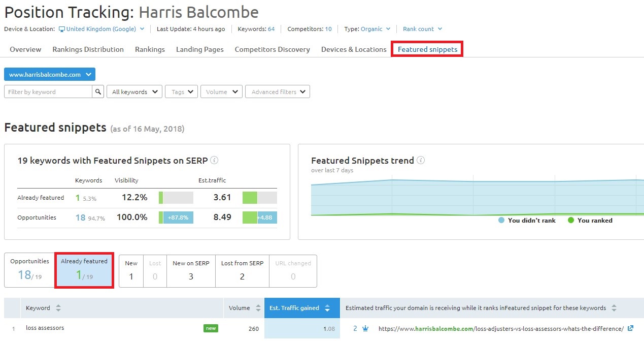This screenshot has height=341, width=644.
Task: Select the New on SERP filter button
Action: [191, 270]
